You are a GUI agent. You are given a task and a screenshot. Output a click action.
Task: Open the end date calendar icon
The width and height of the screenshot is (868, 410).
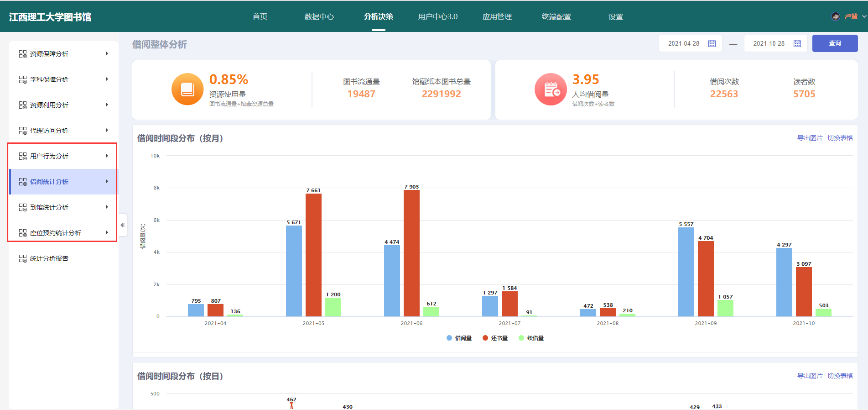pyautogui.click(x=797, y=43)
